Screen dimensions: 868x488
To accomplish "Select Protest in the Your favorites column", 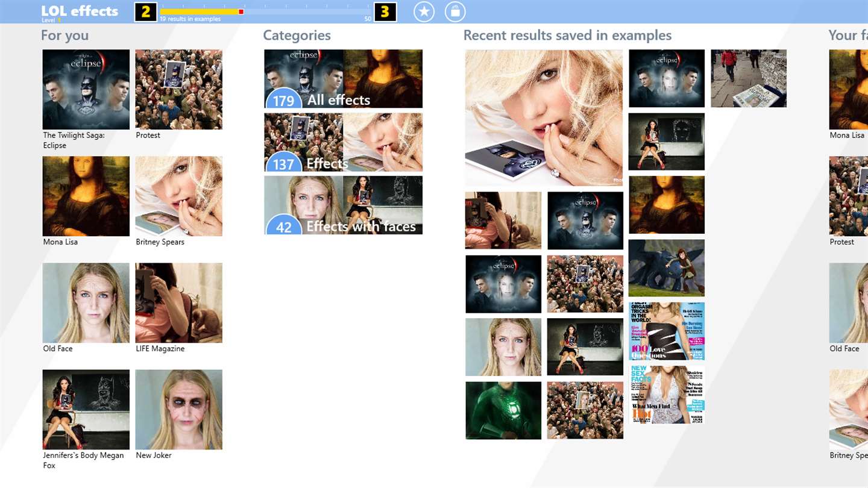I will point(849,196).
